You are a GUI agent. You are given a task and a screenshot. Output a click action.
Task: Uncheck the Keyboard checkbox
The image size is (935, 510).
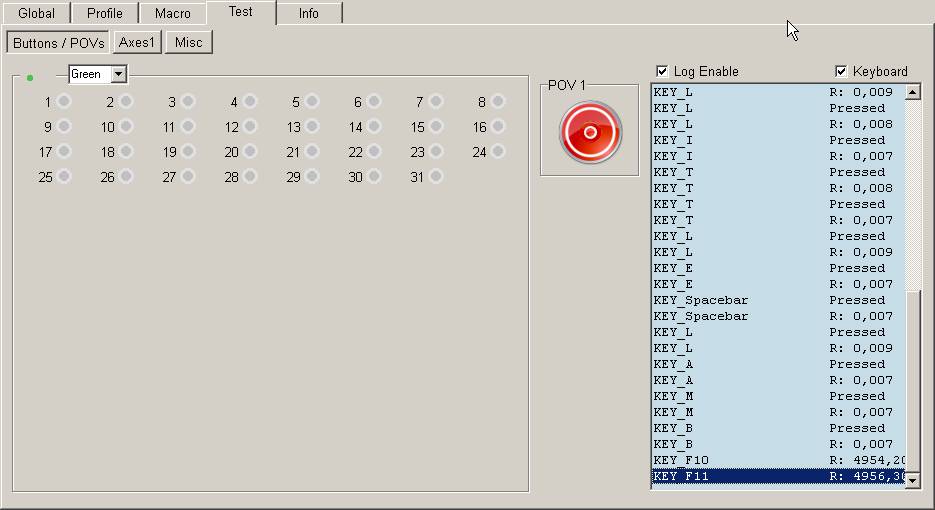841,71
